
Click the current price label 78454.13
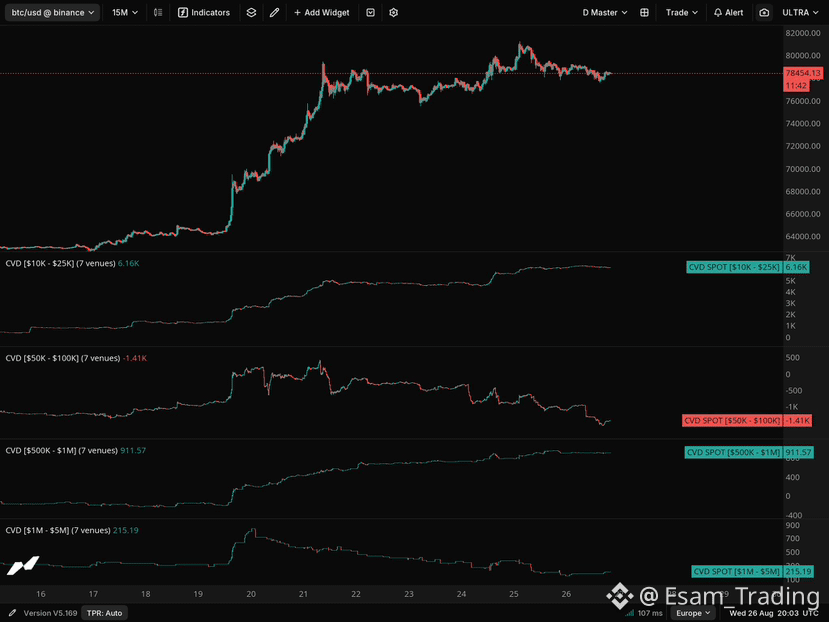(803, 73)
